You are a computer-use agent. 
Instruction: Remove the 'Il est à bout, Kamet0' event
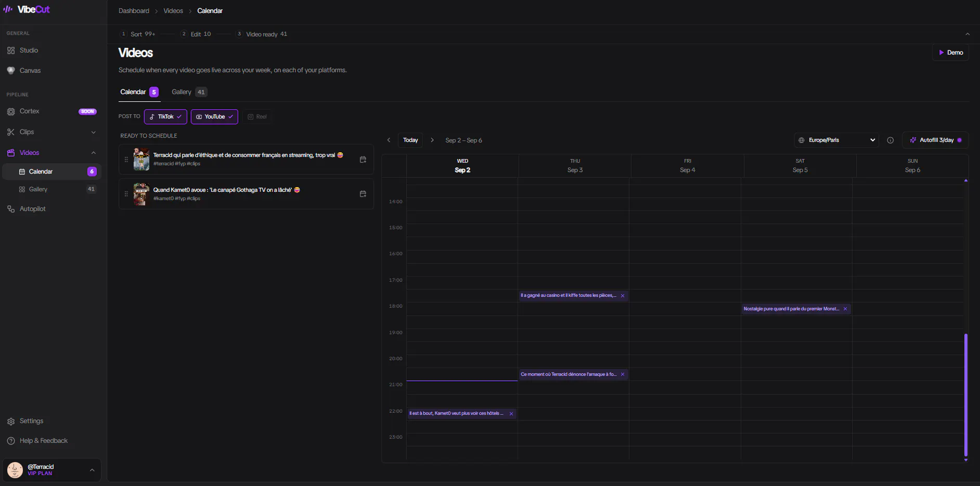[x=511, y=414]
